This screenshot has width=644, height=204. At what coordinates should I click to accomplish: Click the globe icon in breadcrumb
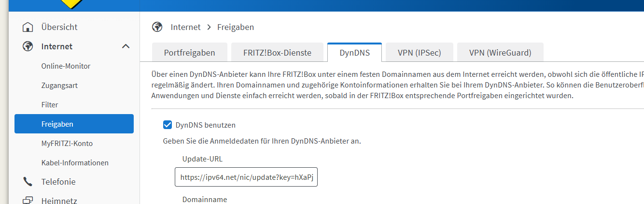(157, 27)
